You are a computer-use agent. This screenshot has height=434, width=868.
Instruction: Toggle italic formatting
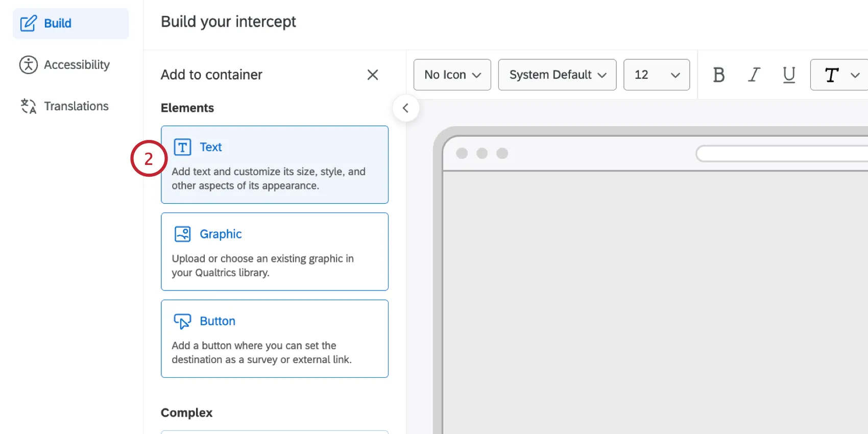(754, 75)
